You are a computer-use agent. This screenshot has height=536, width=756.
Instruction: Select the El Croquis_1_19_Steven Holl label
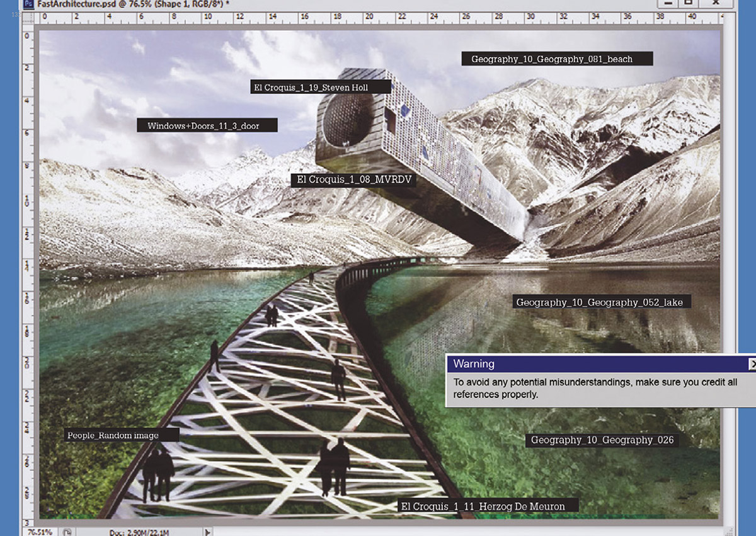pyautogui.click(x=311, y=88)
